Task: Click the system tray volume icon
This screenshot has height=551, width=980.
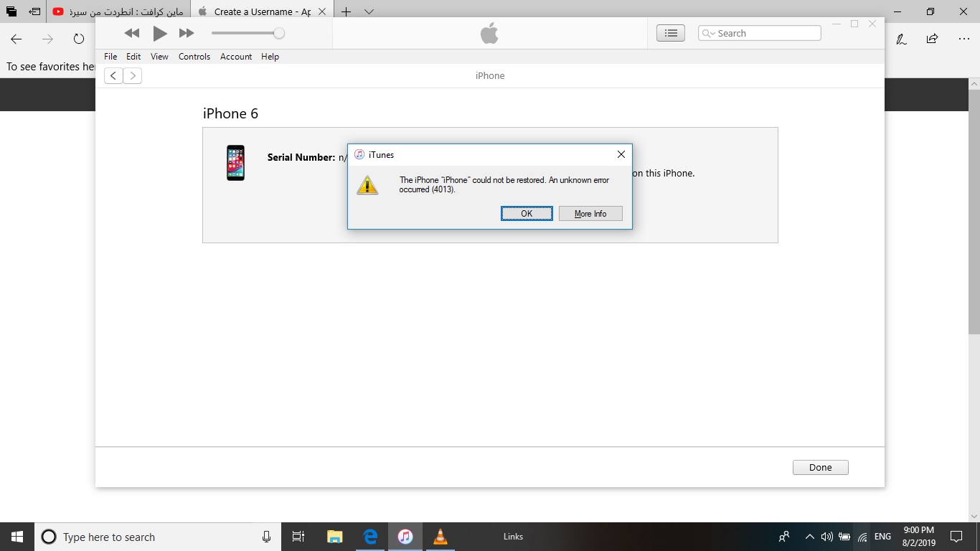Action: click(x=826, y=537)
